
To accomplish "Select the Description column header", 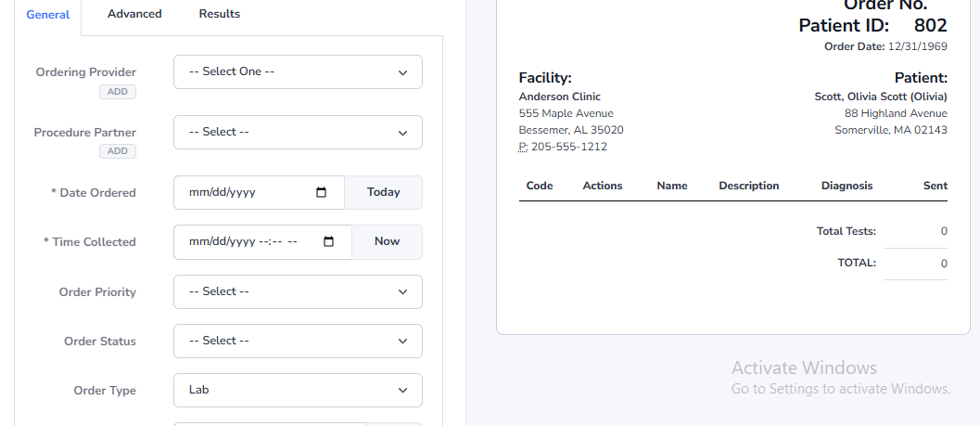I will tap(749, 186).
